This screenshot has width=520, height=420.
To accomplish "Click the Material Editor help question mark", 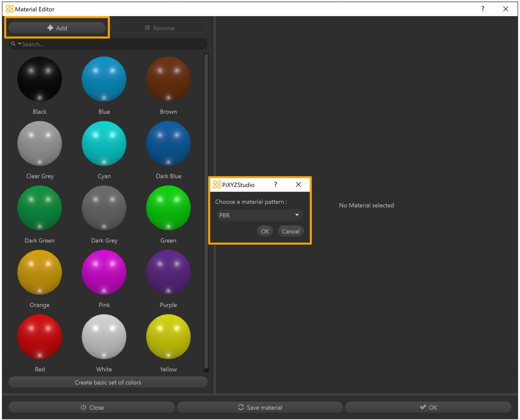I will (482, 9).
